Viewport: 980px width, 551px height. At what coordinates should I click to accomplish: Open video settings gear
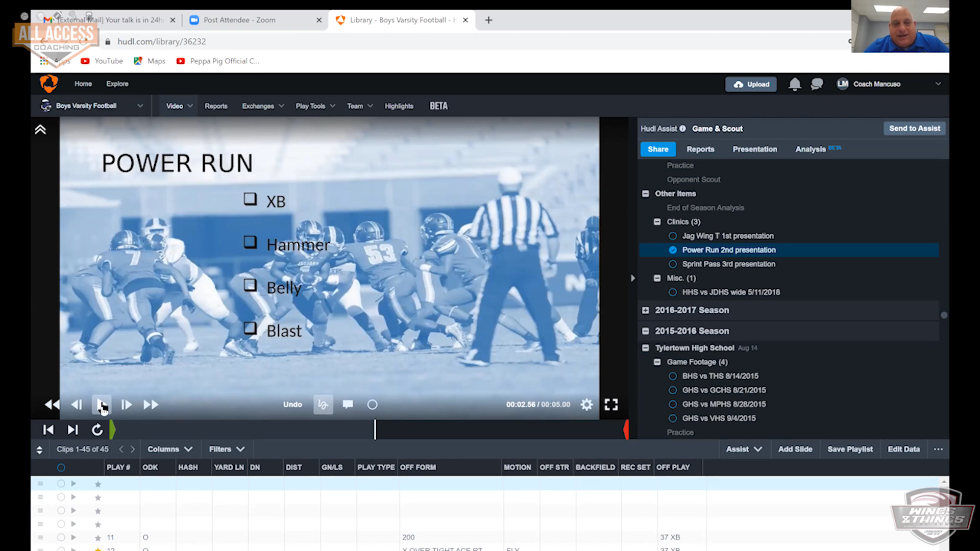(x=586, y=405)
